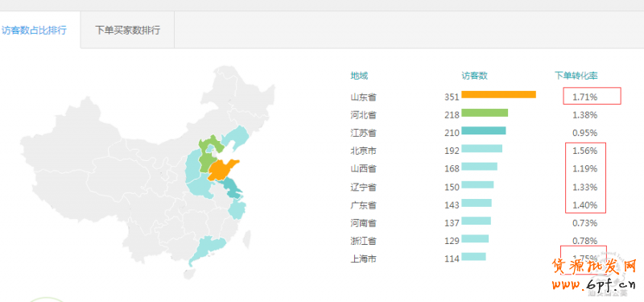Click the 访客数 column header
This screenshot has height=302, width=644.
coord(474,76)
